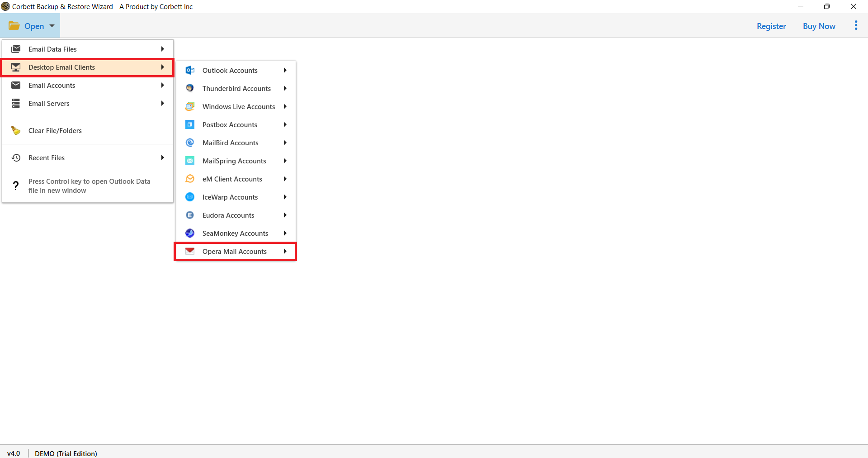Choose Thunderbird Accounts entry
The height and width of the screenshot is (458, 868).
pos(236,88)
